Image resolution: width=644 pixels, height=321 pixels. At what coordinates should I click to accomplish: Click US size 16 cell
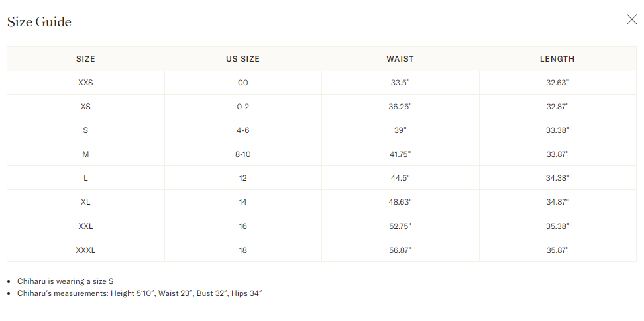[242, 226]
